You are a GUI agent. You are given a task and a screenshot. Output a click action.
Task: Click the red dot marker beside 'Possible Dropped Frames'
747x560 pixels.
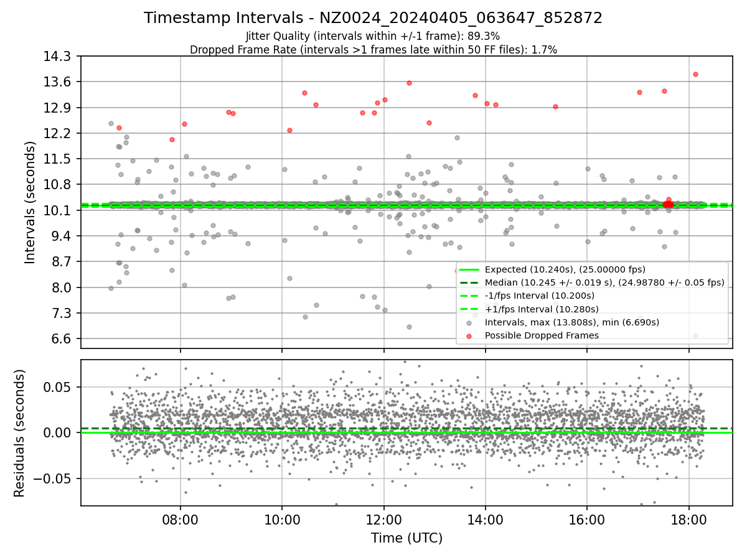pos(469,336)
